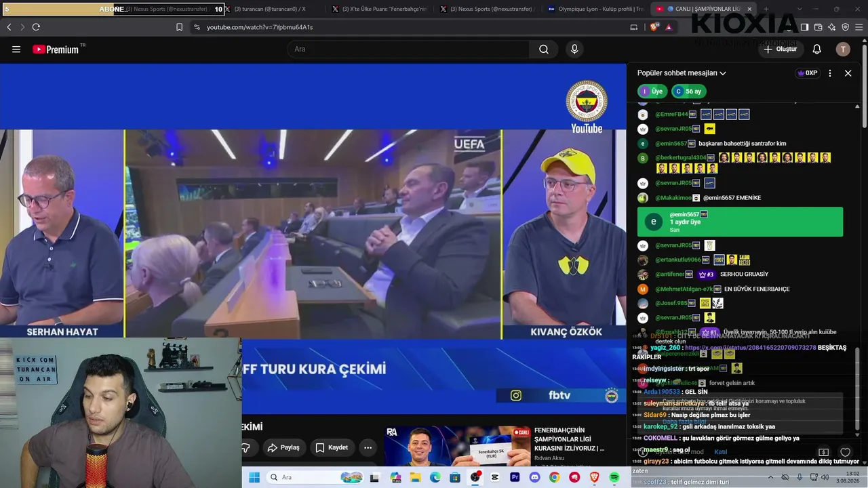This screenshot has height=488, width=868.
Task: Select the Üye member chip
Action: [652, 91]
